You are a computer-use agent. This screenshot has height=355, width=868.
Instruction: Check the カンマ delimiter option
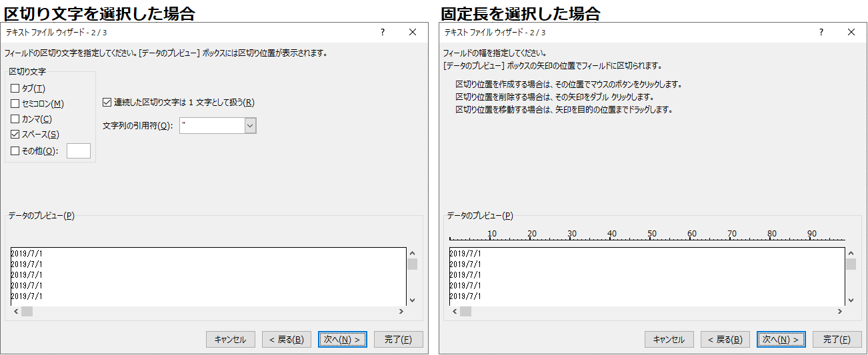(15, 119)
